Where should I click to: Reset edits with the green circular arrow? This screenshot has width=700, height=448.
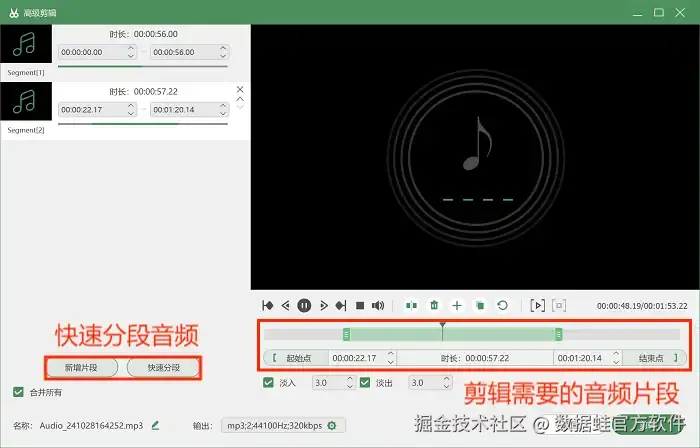click(502, 306)
